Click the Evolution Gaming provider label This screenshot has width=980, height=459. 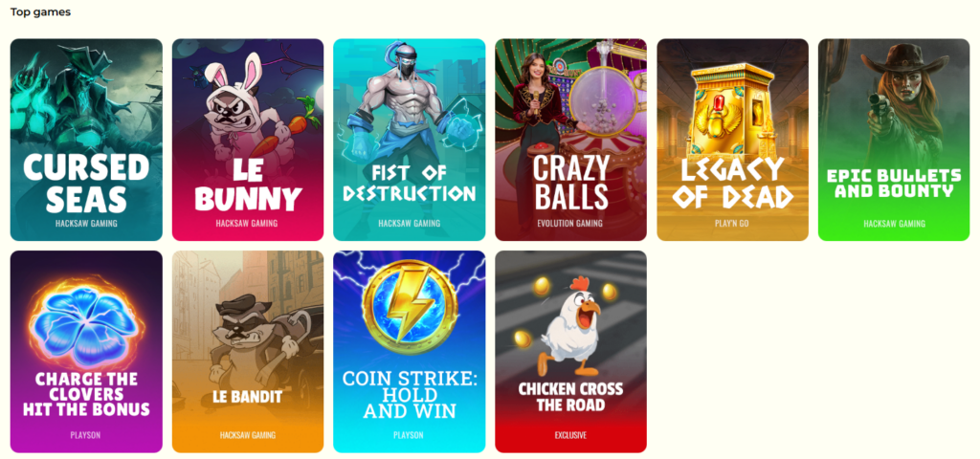570,224
